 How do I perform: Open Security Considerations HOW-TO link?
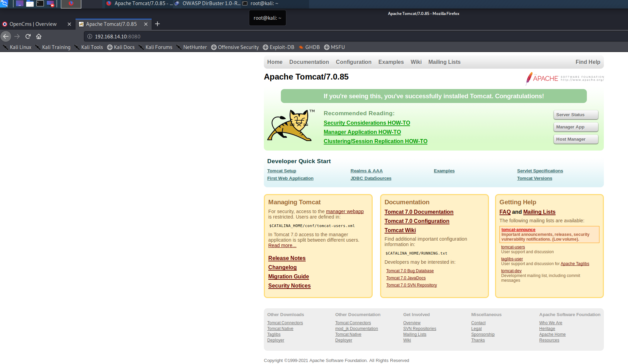(x=367, y=123)
